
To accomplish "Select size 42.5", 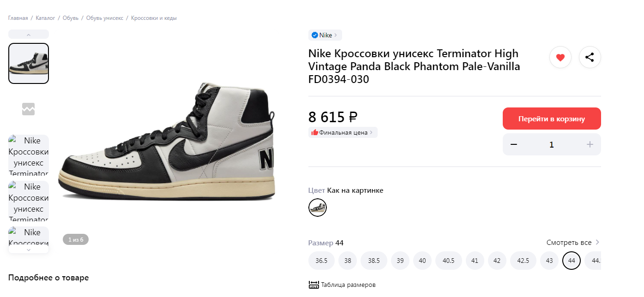I will point(523,261).
